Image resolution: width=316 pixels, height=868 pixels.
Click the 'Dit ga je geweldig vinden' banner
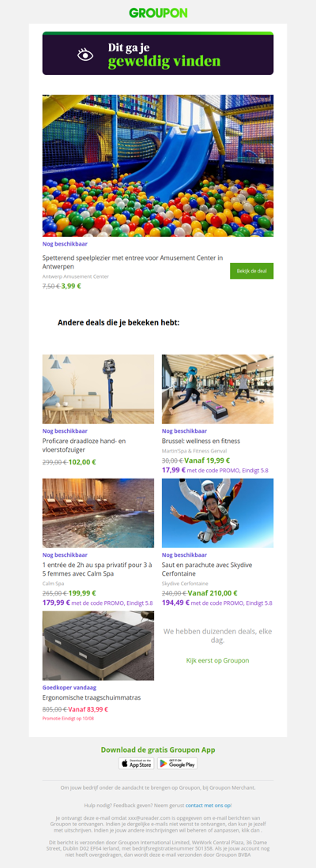158,53
